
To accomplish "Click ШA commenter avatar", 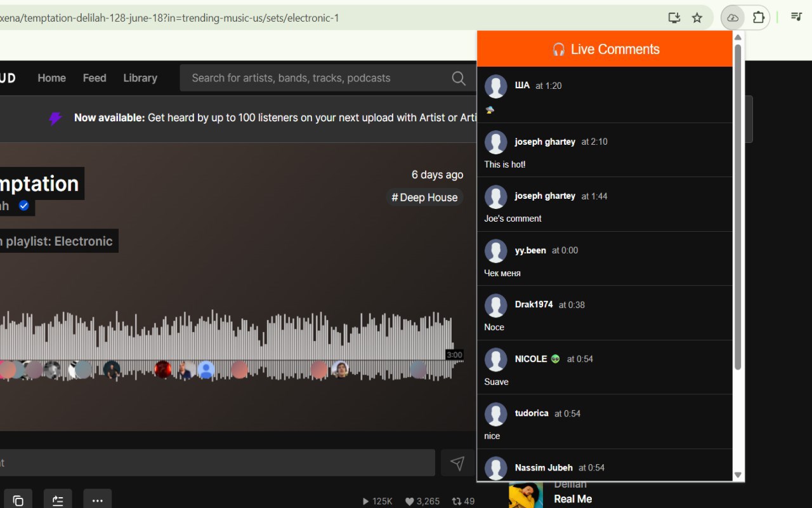I will [x=496, y=86].
